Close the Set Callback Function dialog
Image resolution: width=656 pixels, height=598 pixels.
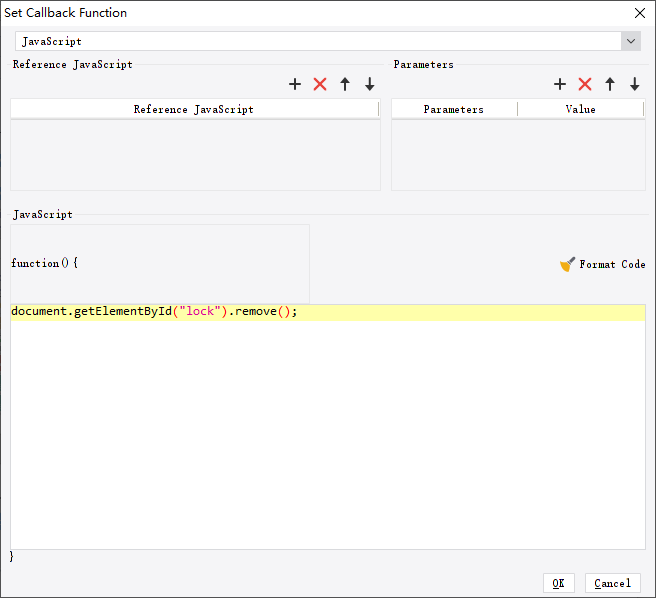[640, 13]
